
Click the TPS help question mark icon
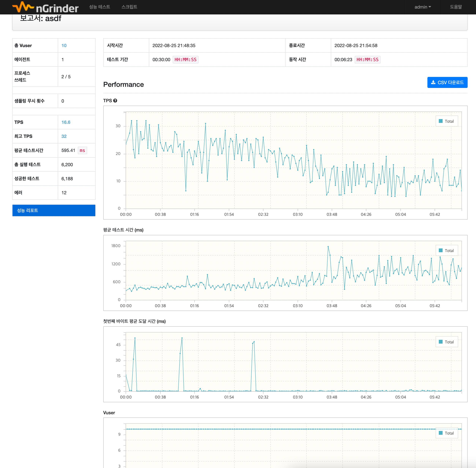pos(115,100)
